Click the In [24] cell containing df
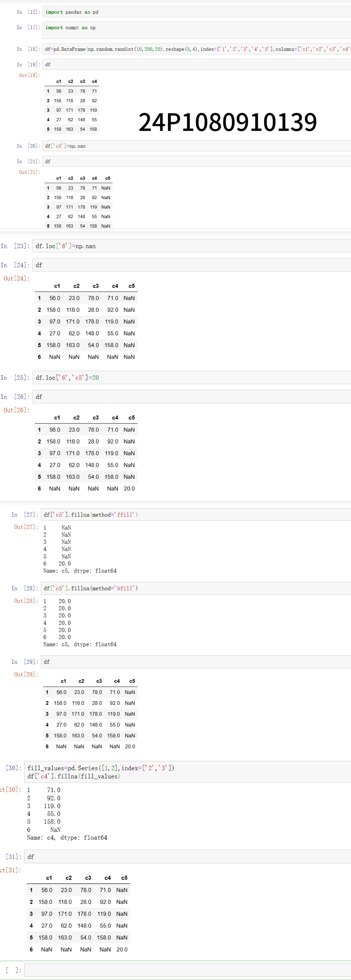 coord(192,265)
